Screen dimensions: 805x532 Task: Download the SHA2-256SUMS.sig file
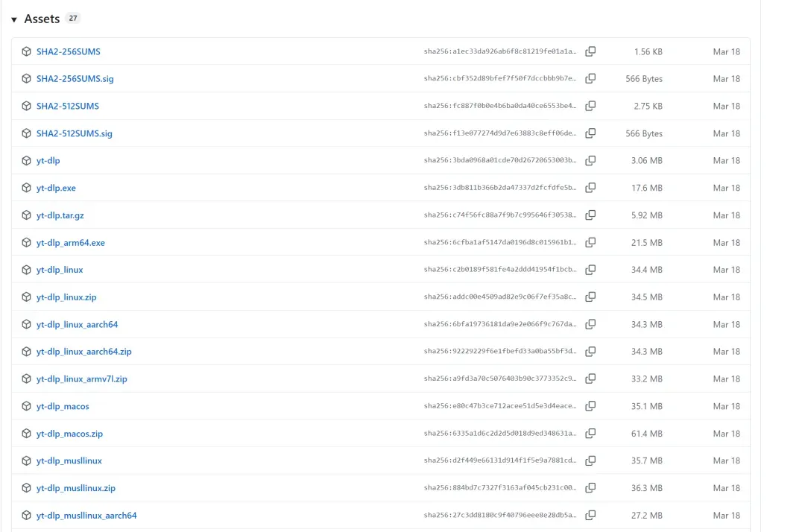coord(75,79)
